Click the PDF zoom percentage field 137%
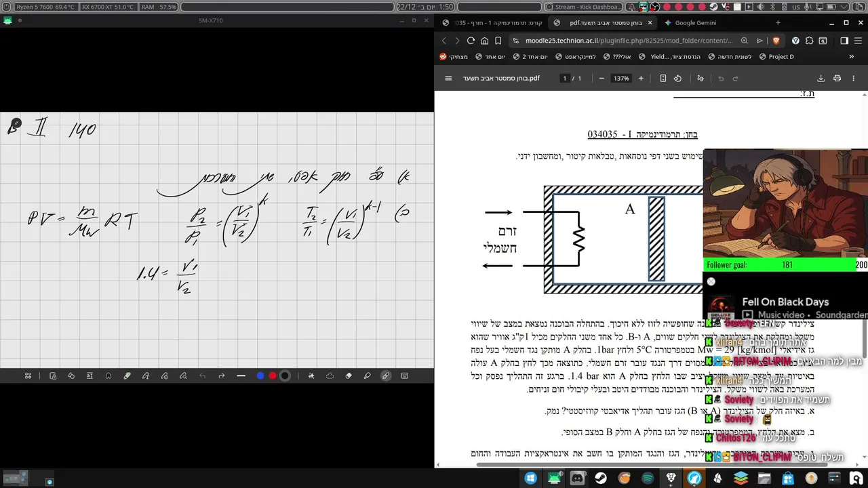The image size is (868, 488). click(621, 79)
